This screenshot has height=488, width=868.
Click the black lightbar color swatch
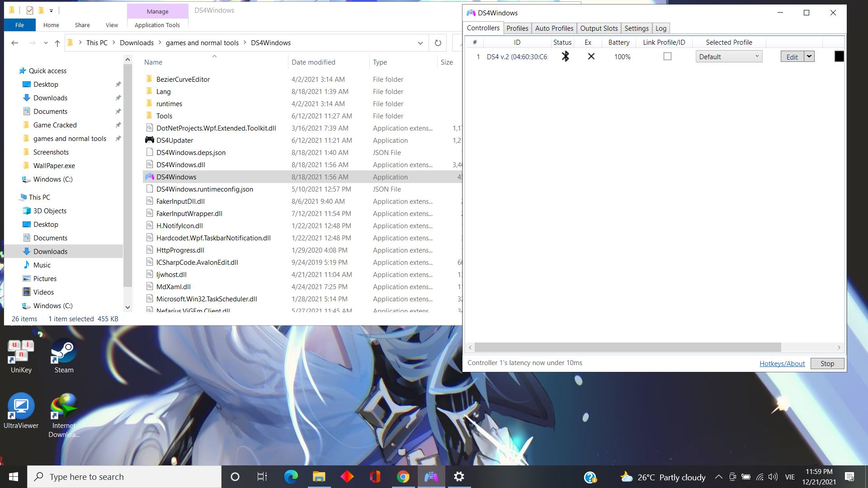[839, 56]
